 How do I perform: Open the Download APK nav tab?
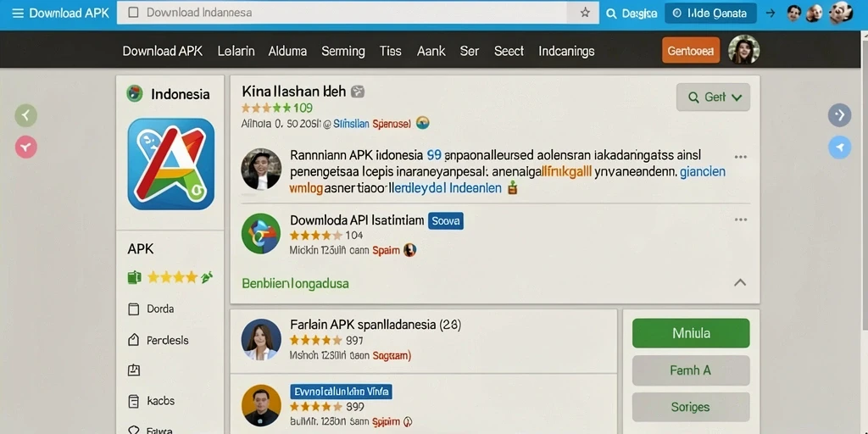tap(163, 51)
